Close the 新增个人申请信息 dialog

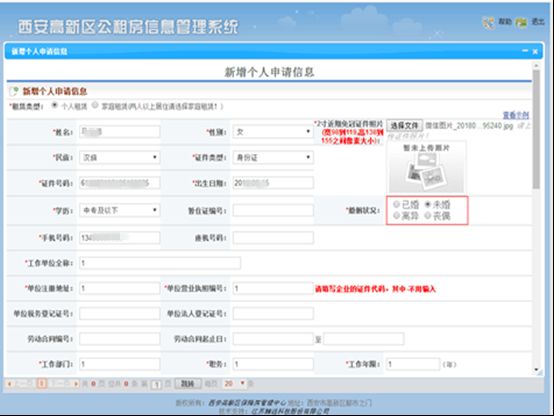(535, 52)
